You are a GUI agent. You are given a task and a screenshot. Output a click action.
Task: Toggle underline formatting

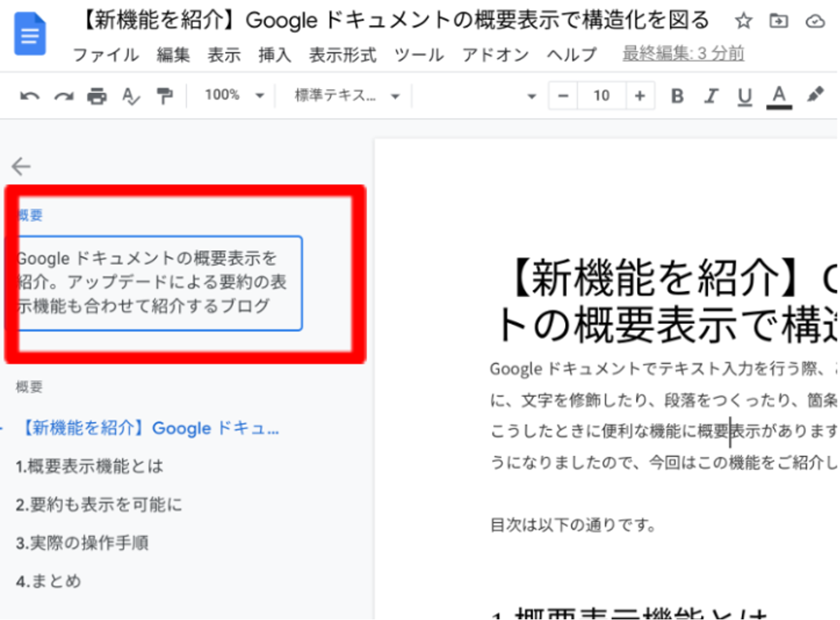[x=745, y=97]
